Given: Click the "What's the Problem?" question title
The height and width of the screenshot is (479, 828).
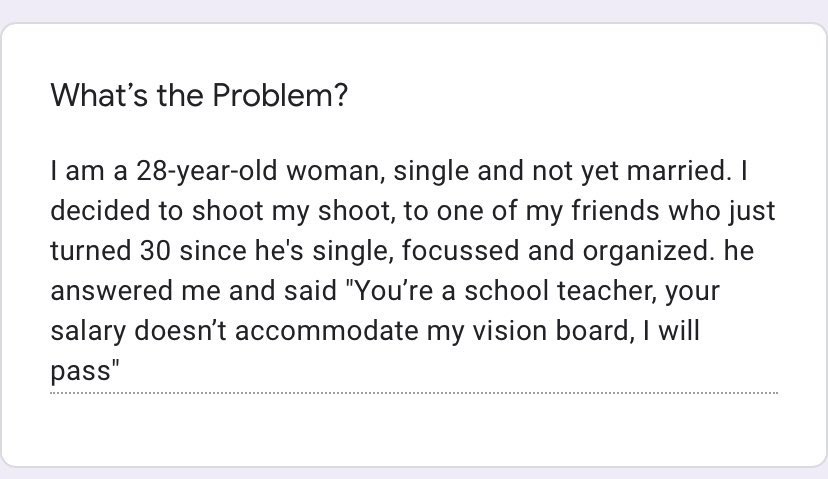Looking at the screenshot, I should pyautogui.click(x=199, y=96).
